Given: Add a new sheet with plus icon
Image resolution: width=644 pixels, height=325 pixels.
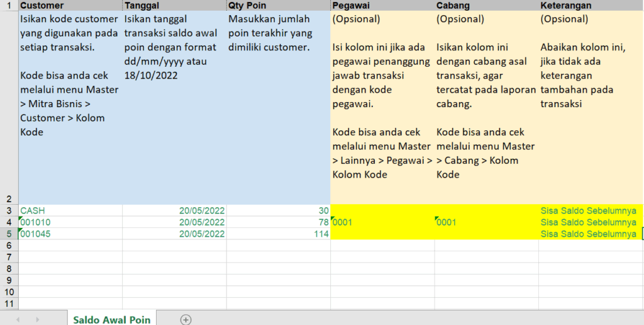Looking at the screenshot, I should pos(186,320).
